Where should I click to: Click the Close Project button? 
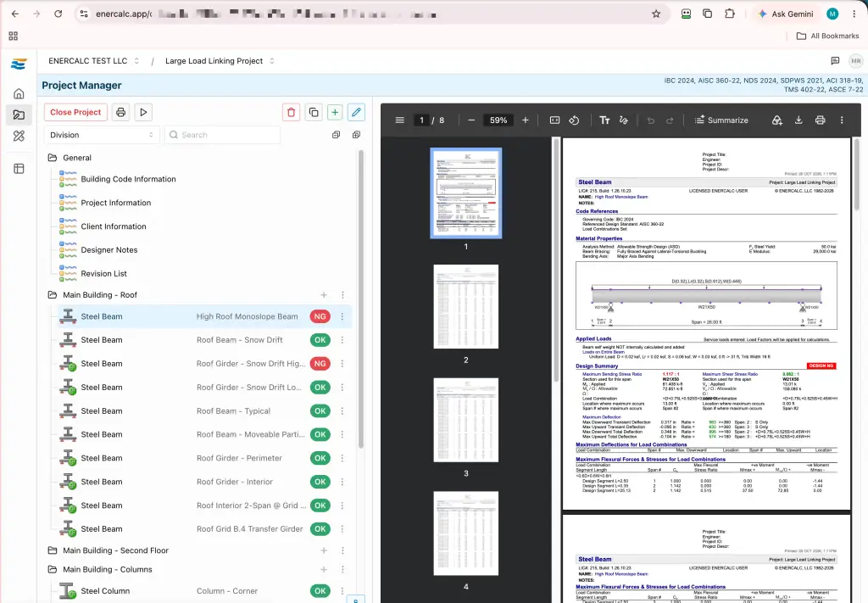pos(75,113)
